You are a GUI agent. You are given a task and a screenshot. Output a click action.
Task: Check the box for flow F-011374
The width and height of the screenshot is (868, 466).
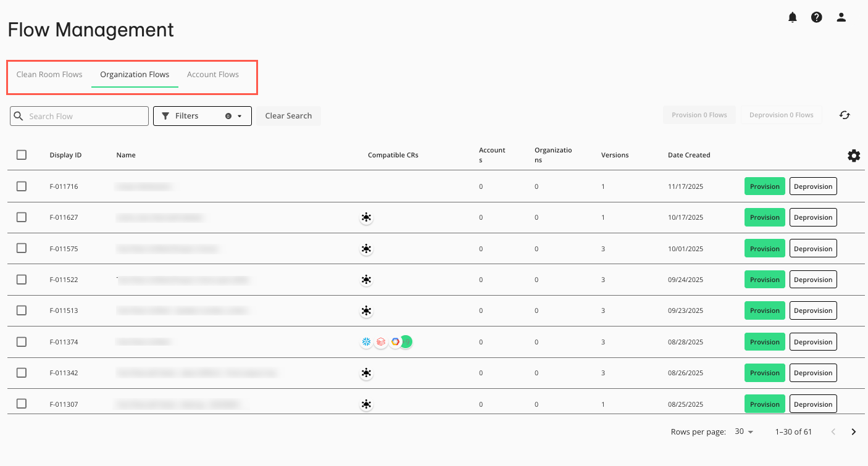point(22,342)
